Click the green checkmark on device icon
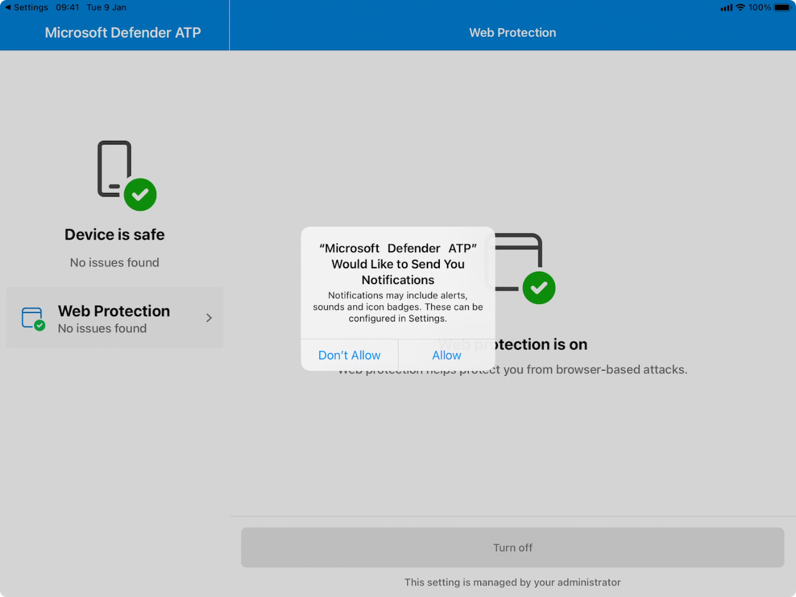 coord(140,194)
